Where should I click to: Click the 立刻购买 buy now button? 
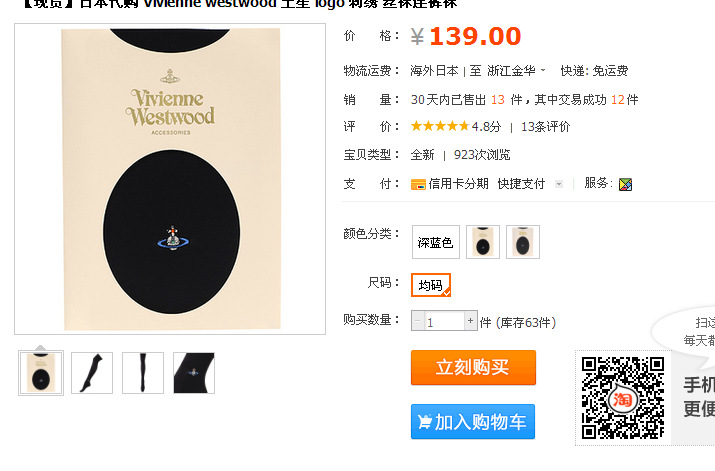click(x=473, y=367)
